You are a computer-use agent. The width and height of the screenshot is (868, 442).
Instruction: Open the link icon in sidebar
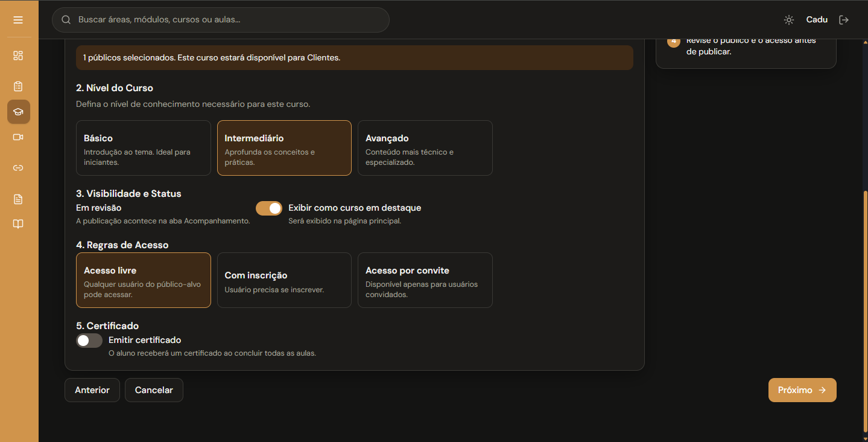18,168
